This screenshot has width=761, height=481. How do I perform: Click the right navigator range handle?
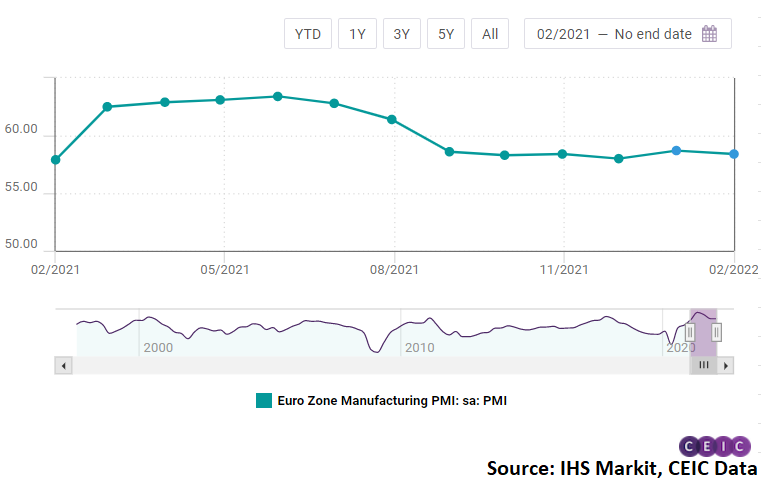716,331
